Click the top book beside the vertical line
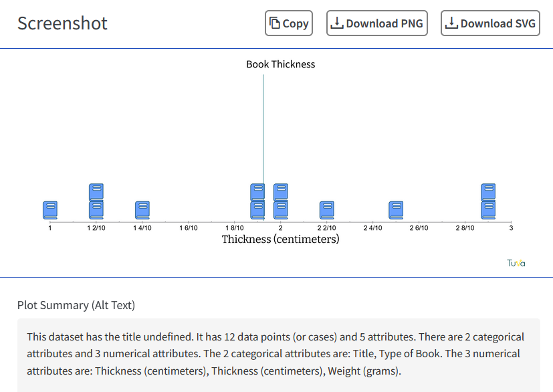This screenshot has width=553, height=392. (257, 192)
